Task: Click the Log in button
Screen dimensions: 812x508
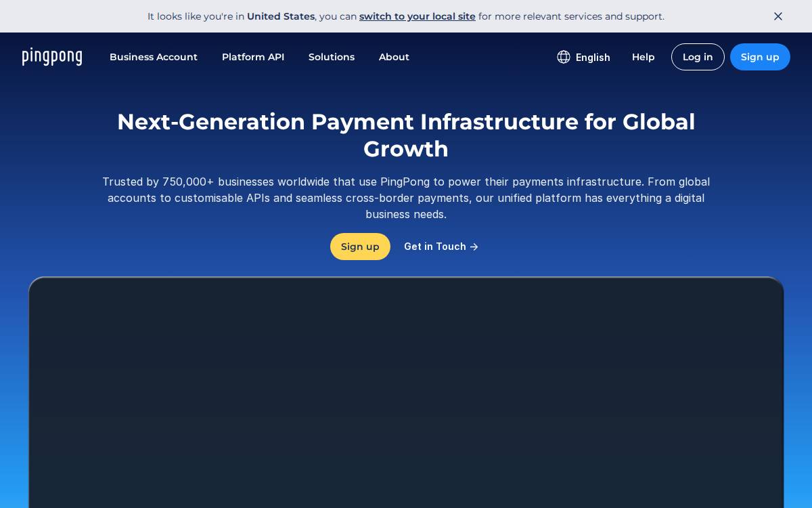Action: (x=698, y=57)
